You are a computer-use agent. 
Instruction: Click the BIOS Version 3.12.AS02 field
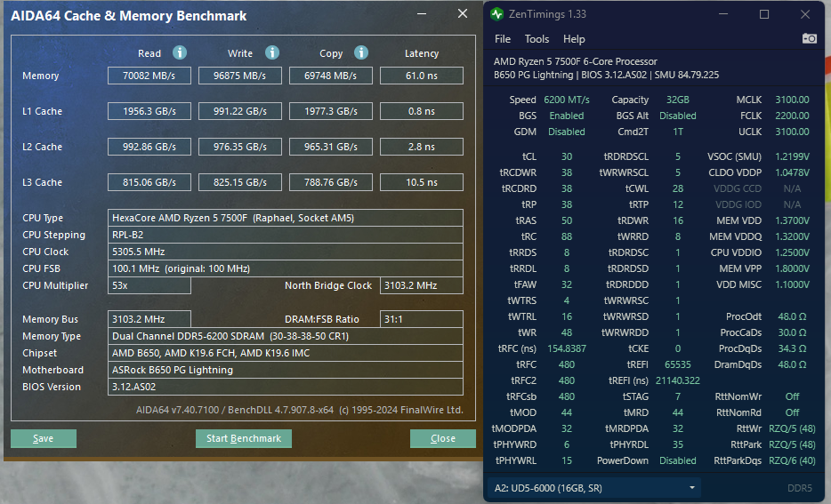[x=286, y=387]
